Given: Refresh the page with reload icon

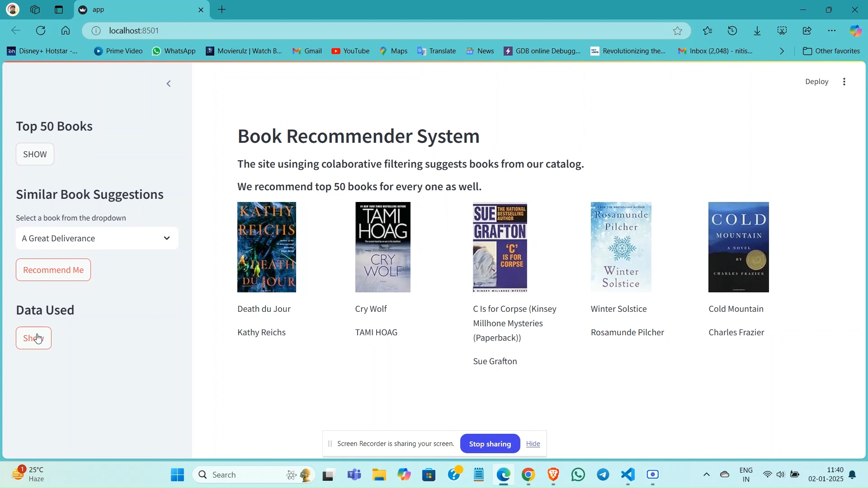Looking at the screenshot, I should coord(41,31).
